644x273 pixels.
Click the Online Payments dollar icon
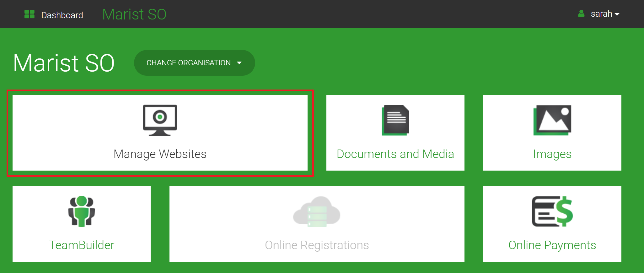pyautogui.click(x=552, y=211)
